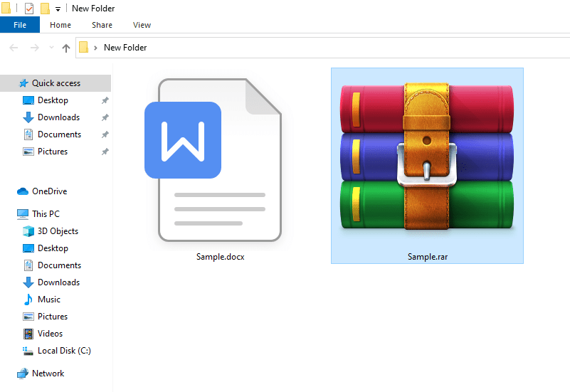Click the Properties quick access toolbar icon
Screen dimensions: 570x392
click(29, 8)
